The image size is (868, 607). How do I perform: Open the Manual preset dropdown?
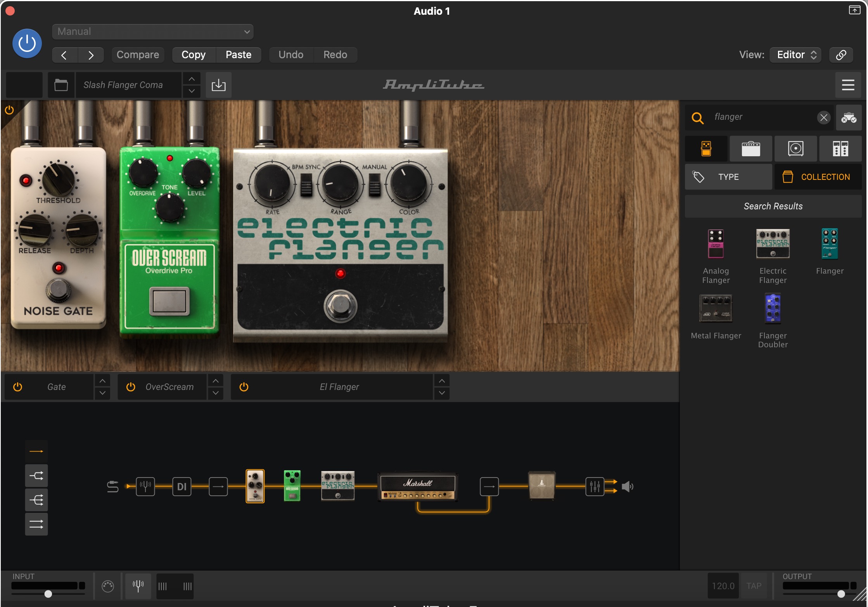pos(153,31)
